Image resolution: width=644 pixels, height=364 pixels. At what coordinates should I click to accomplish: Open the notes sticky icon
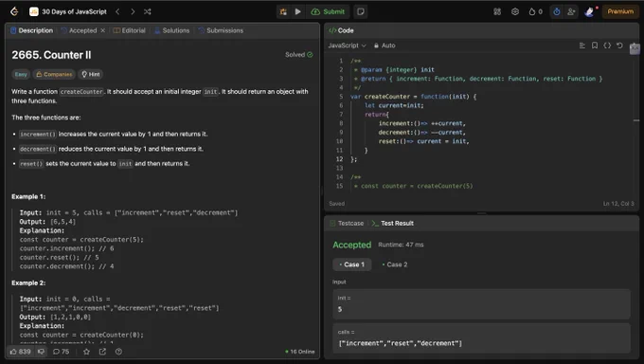pyautogui.click(x=361, y=11)
